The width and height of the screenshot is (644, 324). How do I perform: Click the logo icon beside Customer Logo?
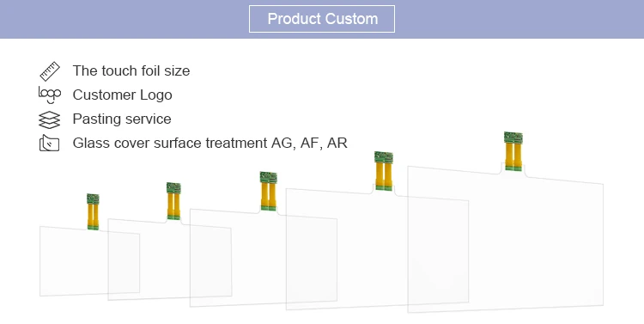pos(50,95)
